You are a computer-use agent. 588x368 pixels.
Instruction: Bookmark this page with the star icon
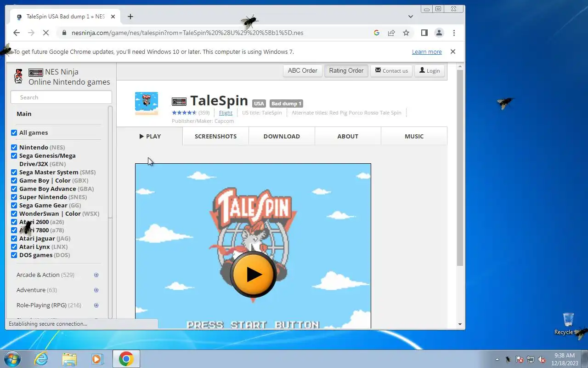pos(406,33)
